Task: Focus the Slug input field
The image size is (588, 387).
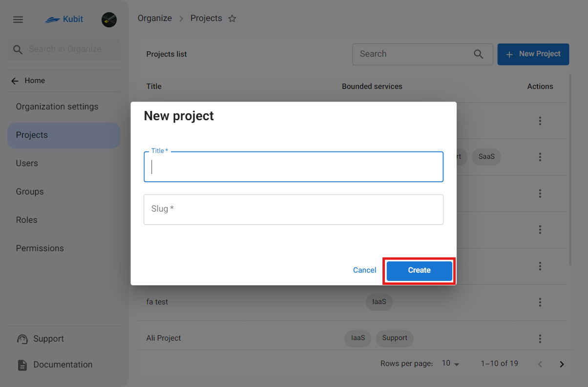Action: (294, 210)
